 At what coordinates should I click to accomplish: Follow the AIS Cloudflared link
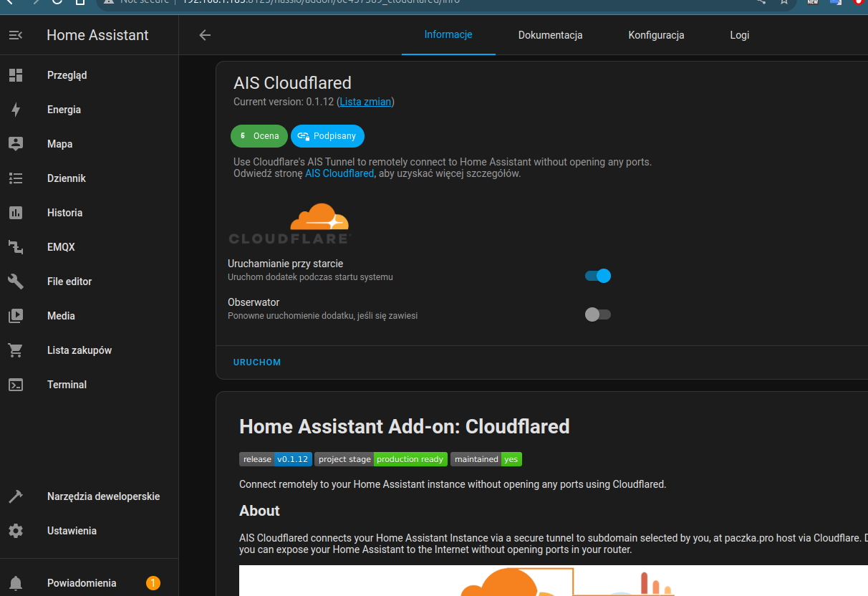[x=339, y=173]
